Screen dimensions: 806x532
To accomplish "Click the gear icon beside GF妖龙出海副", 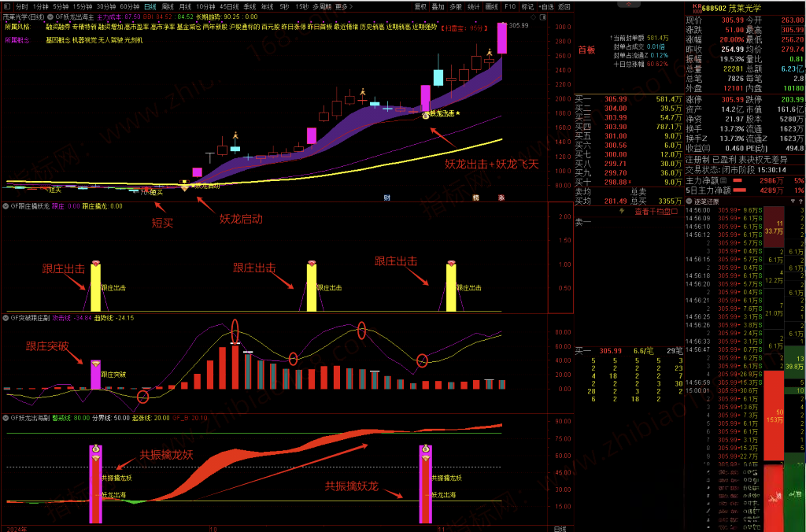I will pyautogui.click(x=4, y=418).
